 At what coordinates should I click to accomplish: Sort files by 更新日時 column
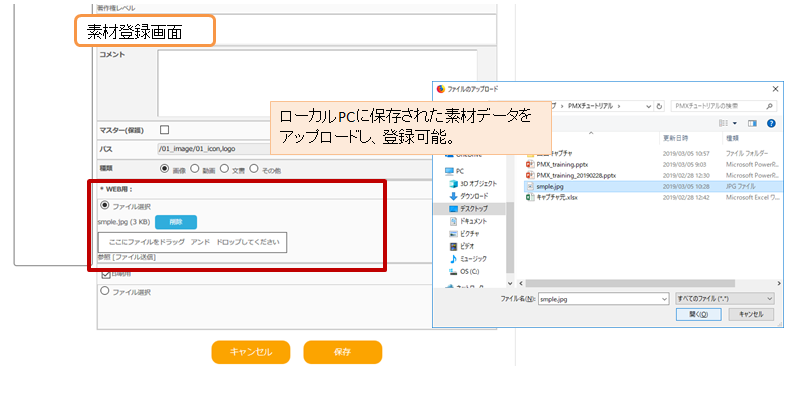coord(675,139)
